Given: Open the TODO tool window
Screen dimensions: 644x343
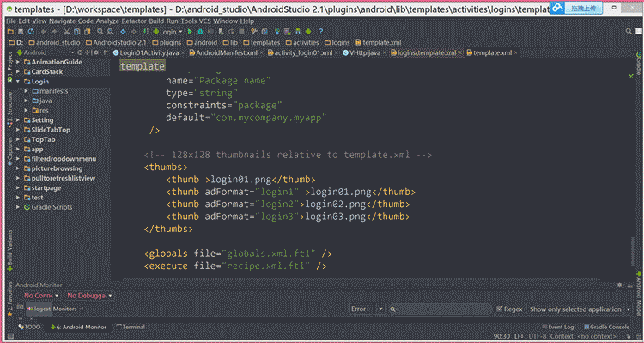Looking at the screenshot, I should (x=30, y=327).
